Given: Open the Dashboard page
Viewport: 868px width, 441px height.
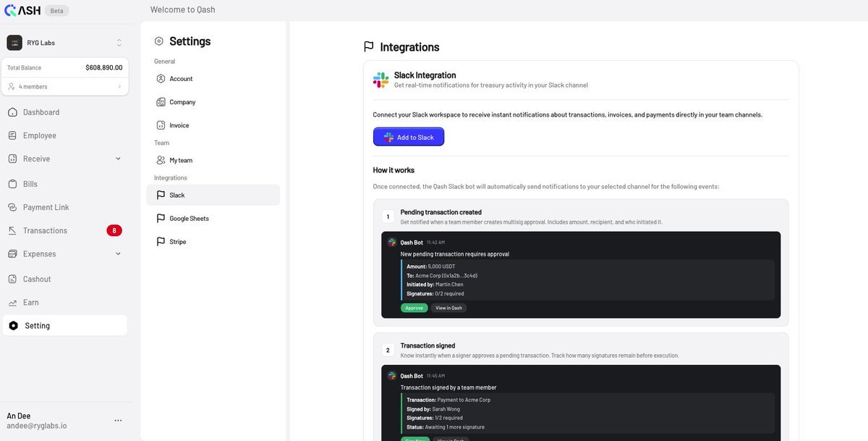Looking at the screenshot, I should 41,112.
